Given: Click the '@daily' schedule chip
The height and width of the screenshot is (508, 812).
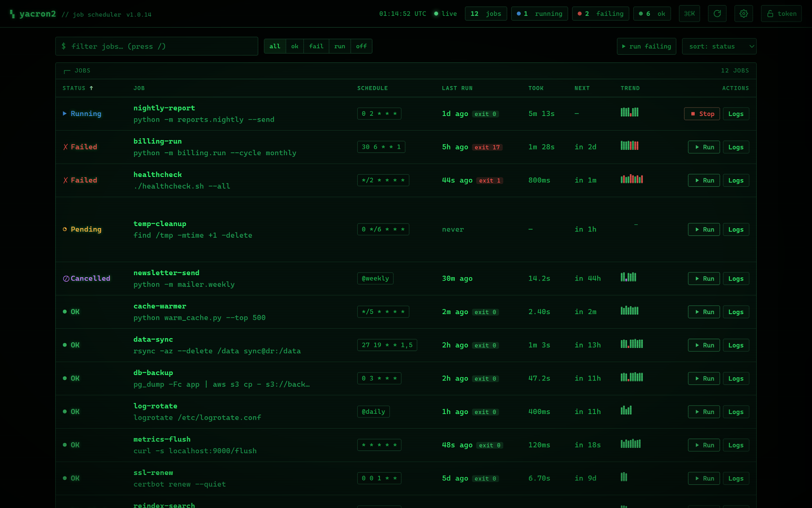Looking at the screenshot, I should click(374, 411).
